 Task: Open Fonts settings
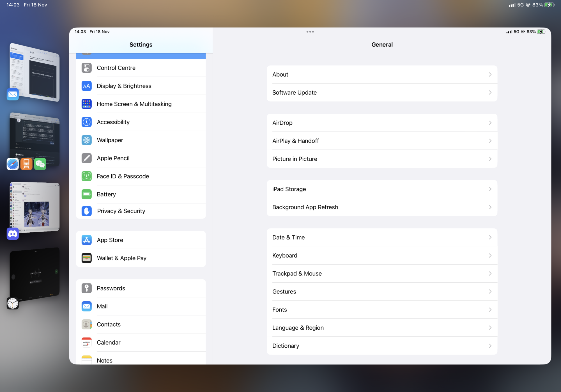click(x=382, y=310)
